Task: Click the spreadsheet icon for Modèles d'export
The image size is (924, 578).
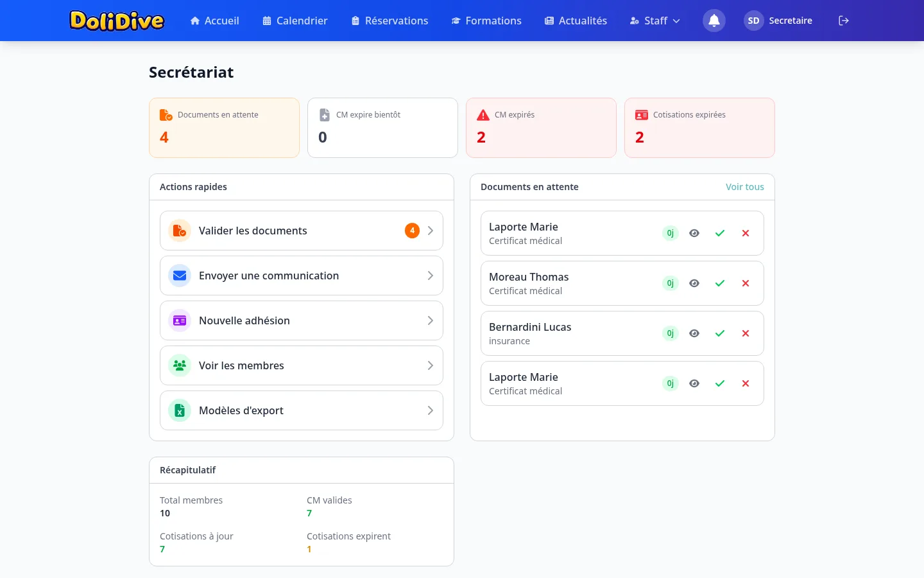Action: pos(180,410)
